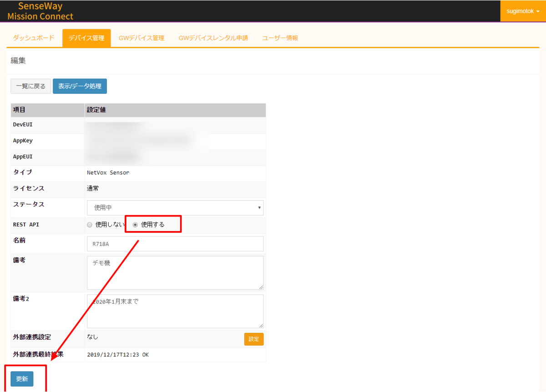Click the ステータス select arrow

click(x=259, y=207)
